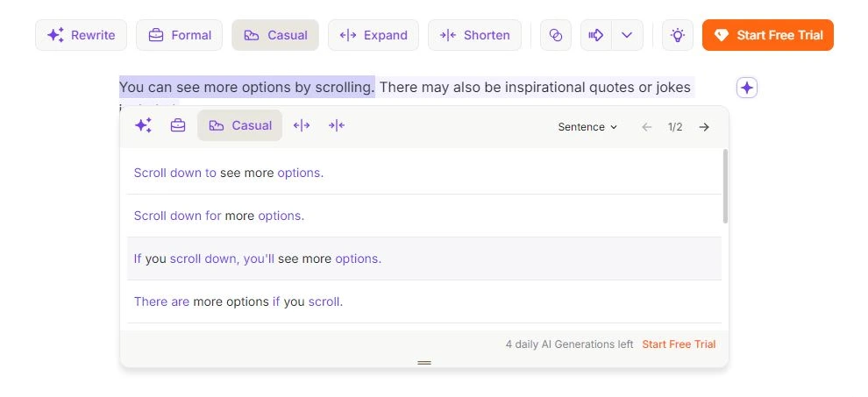Click the Shorten toolbar button

[474, 35]
